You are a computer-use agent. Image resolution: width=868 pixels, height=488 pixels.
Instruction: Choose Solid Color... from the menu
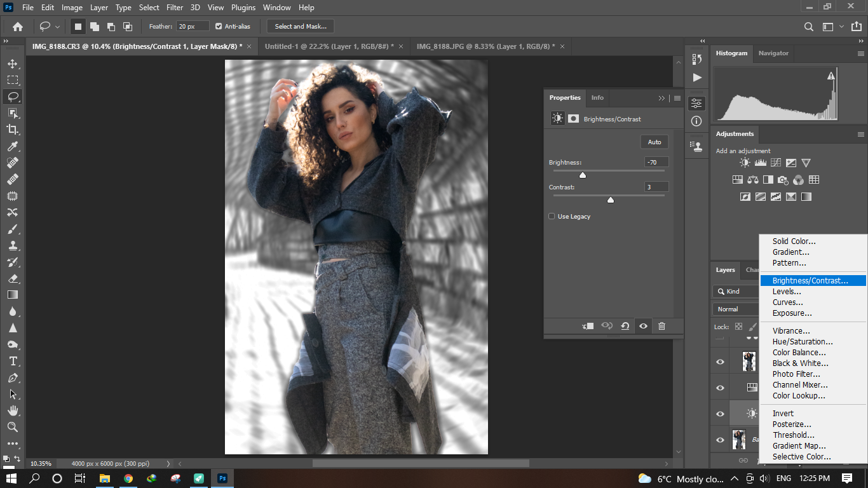click(794, 241)
